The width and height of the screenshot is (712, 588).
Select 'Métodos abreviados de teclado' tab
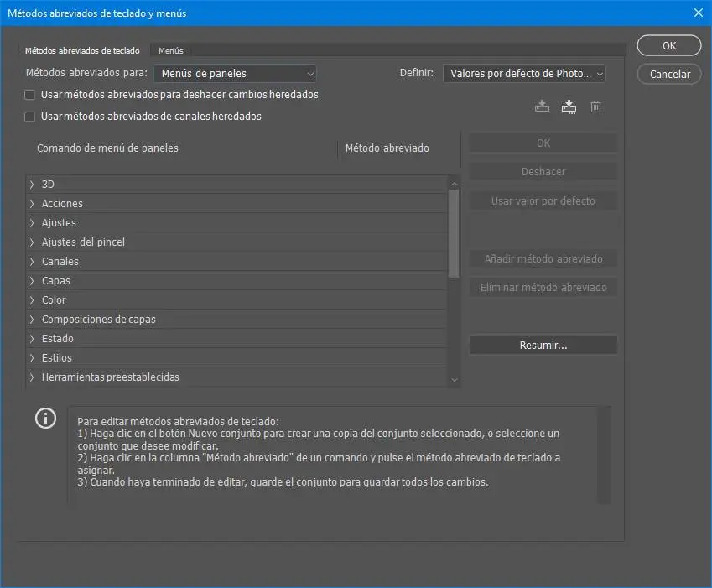click(82, 51)
